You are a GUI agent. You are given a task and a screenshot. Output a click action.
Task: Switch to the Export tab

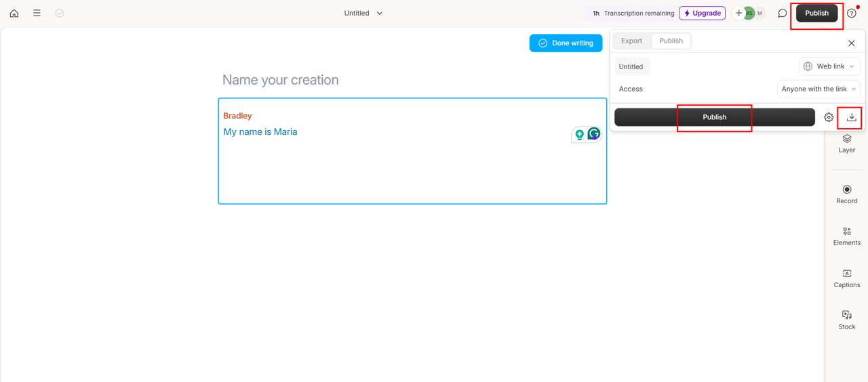(x=631, y=41)
